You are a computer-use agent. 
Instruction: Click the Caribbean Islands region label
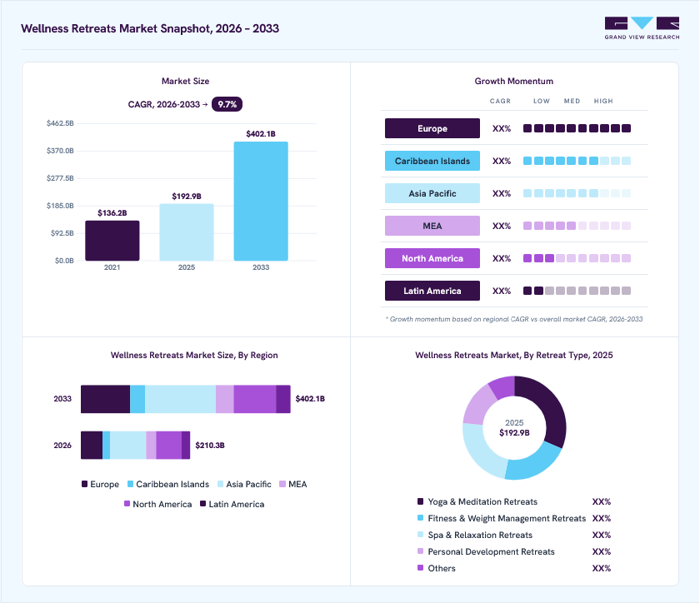coord(432,161)
